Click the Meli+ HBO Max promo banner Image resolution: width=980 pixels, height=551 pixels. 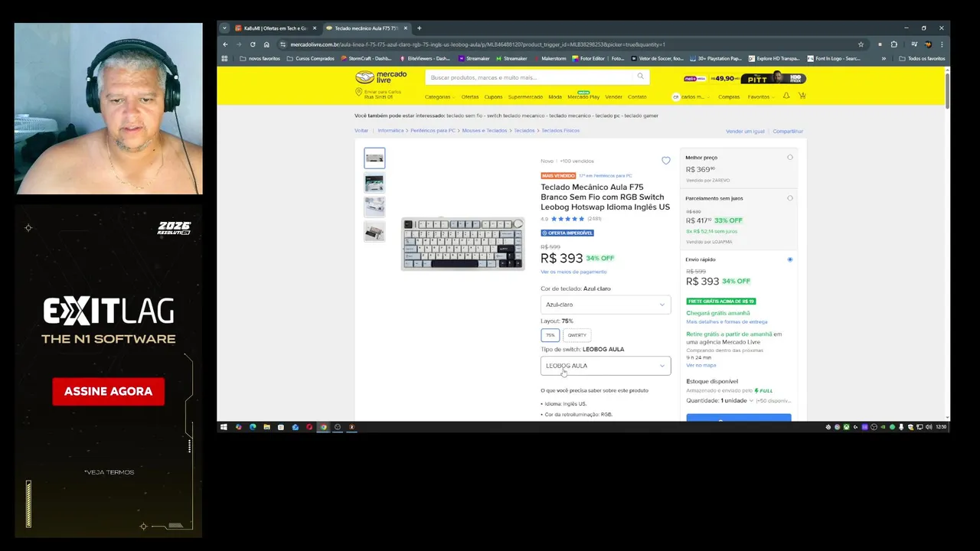744,78
